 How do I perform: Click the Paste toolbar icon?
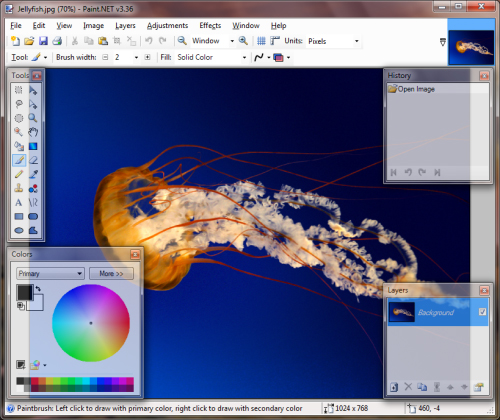(x=103, y=41)
